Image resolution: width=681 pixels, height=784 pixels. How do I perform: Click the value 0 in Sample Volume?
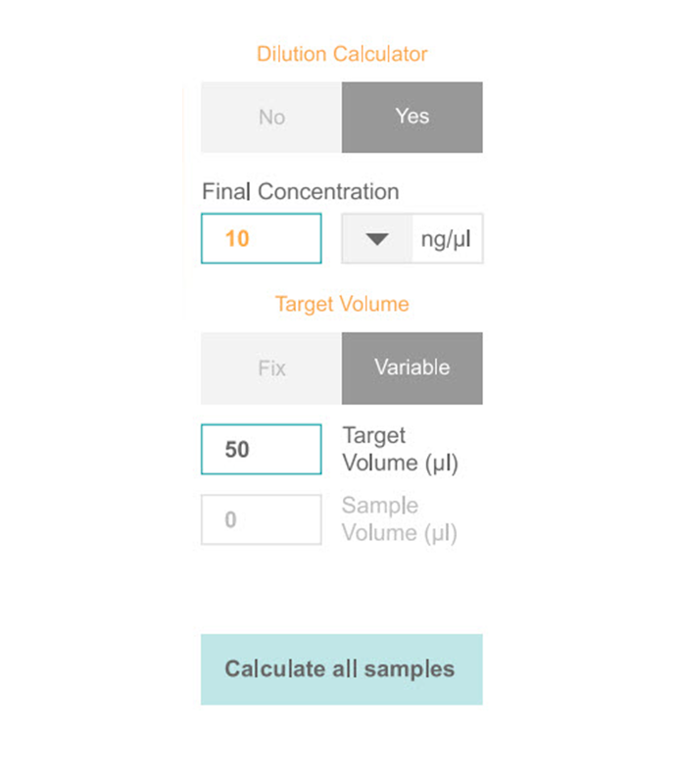pyautogui.click(x=230, y=519)
